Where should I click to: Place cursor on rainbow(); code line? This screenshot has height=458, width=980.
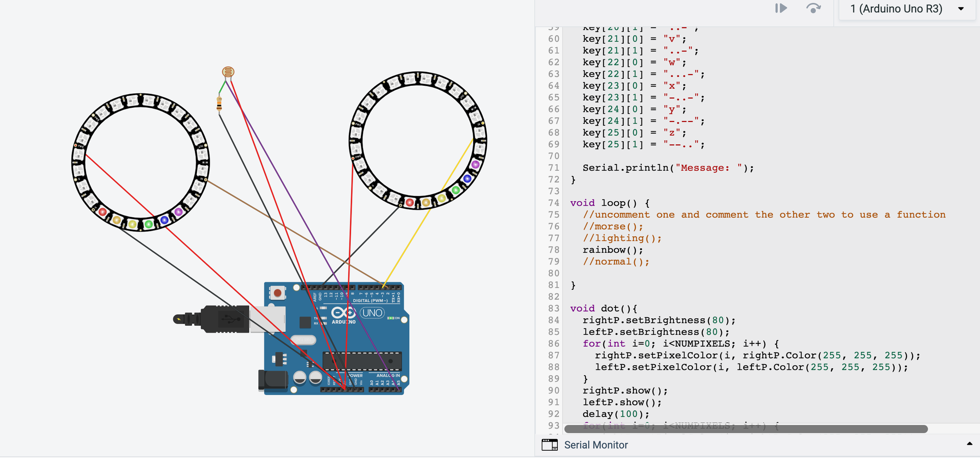(x=612, y=250)
